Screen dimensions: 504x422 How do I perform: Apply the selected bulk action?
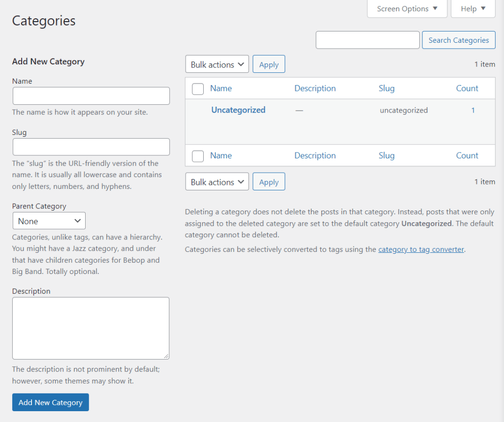[268, 64]
